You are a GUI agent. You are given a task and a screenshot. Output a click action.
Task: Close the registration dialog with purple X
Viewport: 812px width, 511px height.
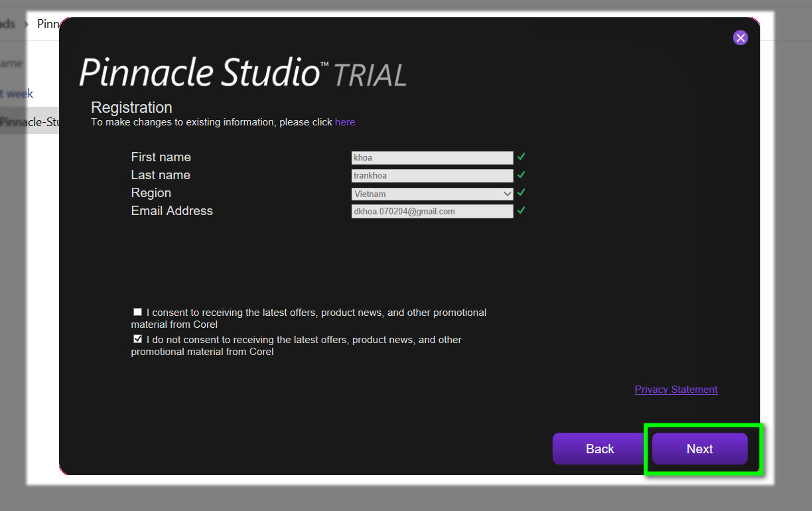pyautogui.click(x=740, y=38)
